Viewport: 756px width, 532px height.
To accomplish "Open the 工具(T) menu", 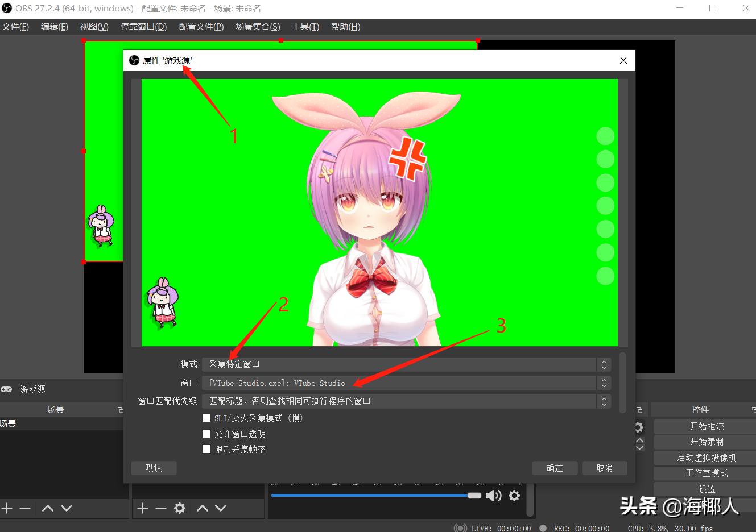I will tap(305, 27).
